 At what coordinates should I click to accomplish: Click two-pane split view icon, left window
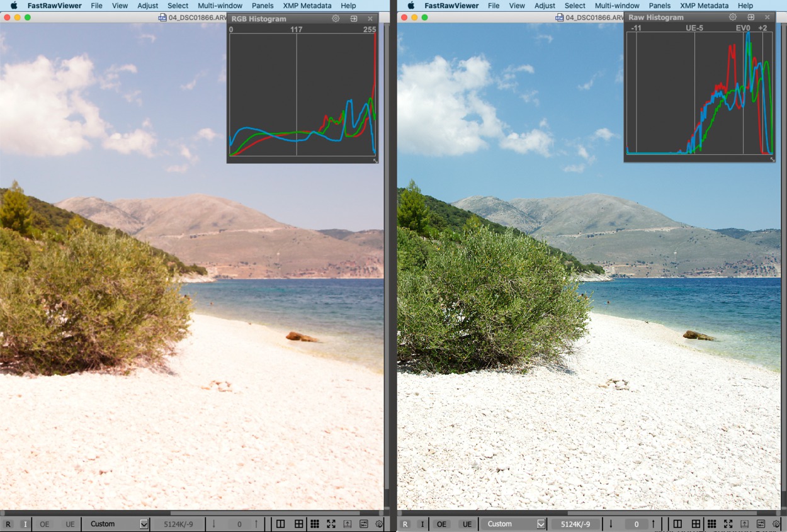[281, 524]
